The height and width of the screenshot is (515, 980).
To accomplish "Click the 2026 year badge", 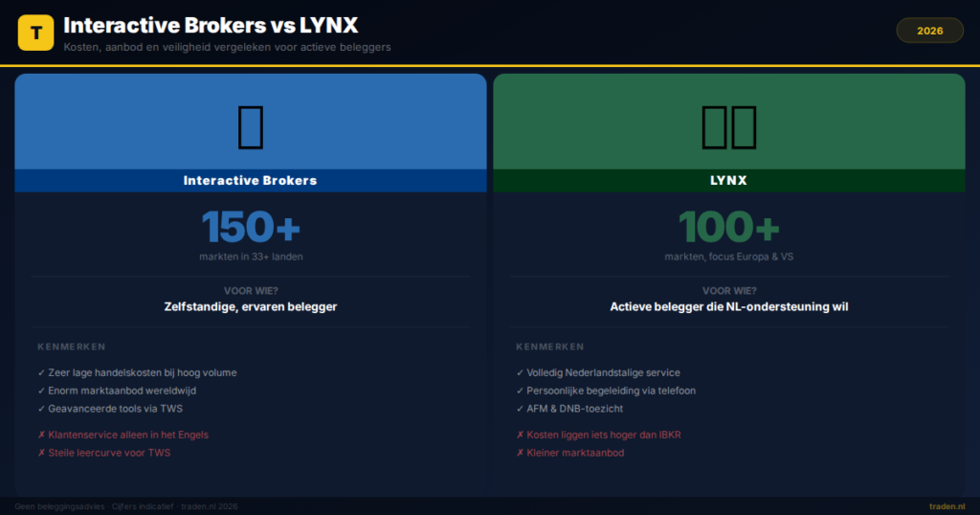I will pos(929,31).
